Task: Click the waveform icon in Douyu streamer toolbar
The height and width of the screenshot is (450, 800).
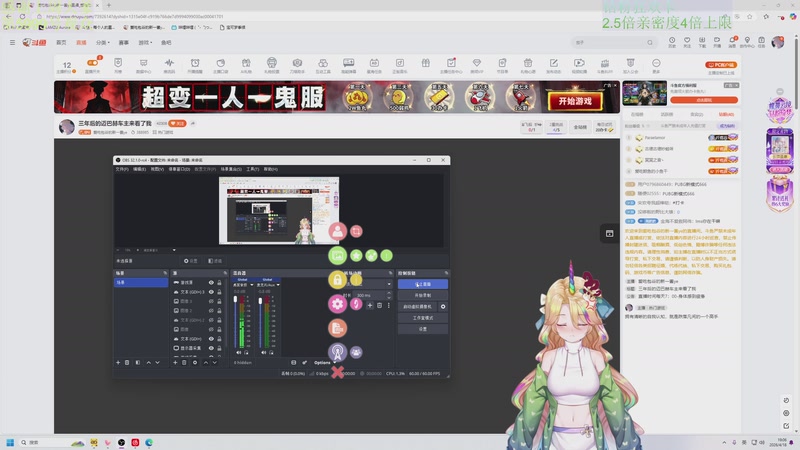Action: point(169,65)
